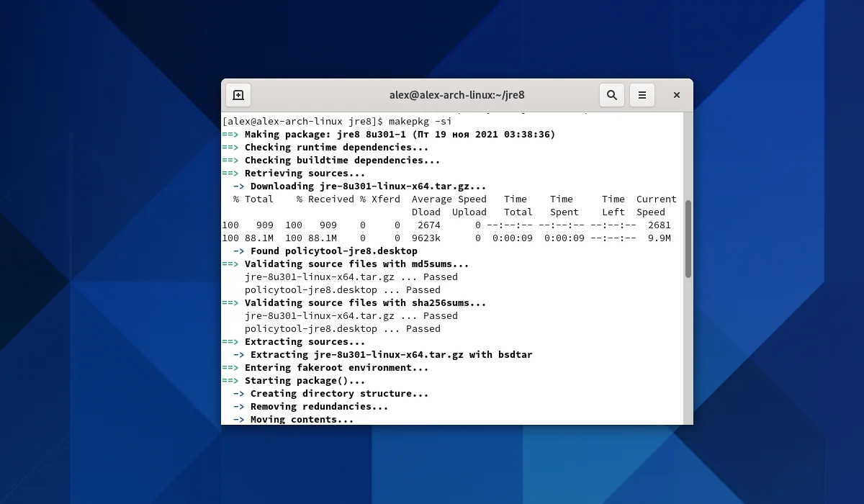This screenshot has width=864, height=504.
Task: Click the '2681' current speed value
Action: [x=660, y=225]
